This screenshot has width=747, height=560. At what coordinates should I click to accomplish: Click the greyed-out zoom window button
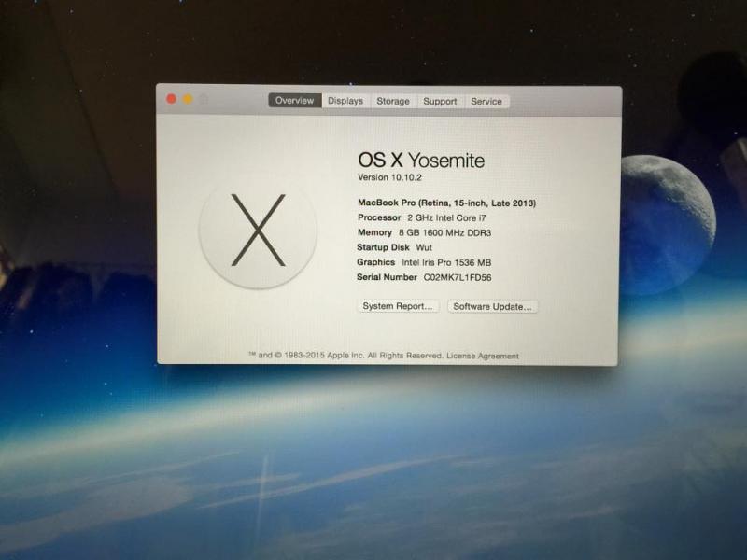coord(204,99)
